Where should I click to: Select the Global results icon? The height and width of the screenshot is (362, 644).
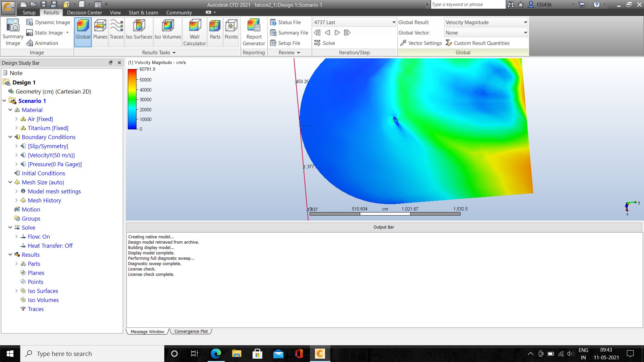(83, 32)
